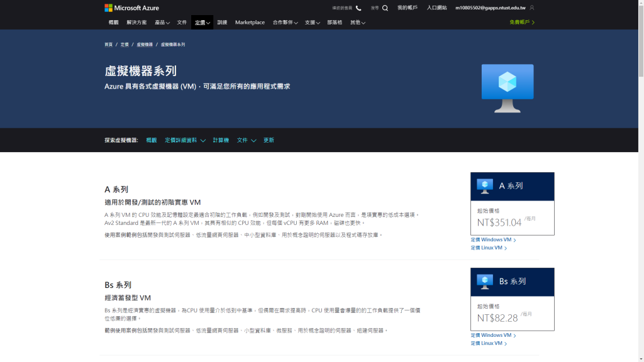Image resolution: width=644 pixels, height=362 pixels.
Task: Open 文件 in top navigation
Action: point(182,23)
